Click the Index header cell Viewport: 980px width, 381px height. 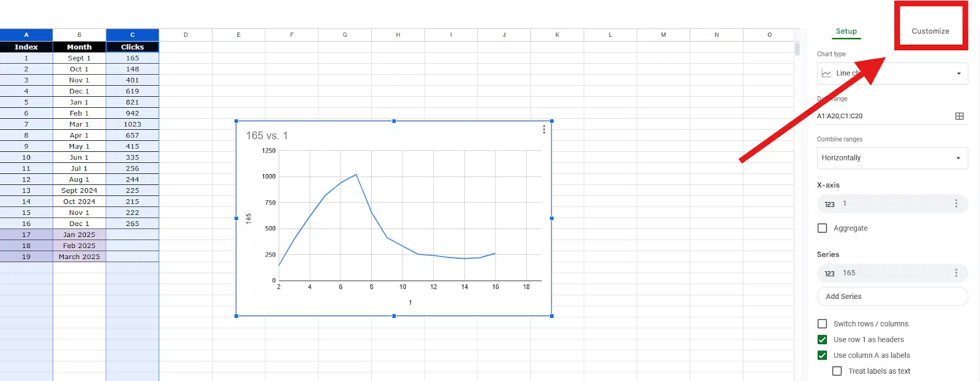(x=26, y=47)
